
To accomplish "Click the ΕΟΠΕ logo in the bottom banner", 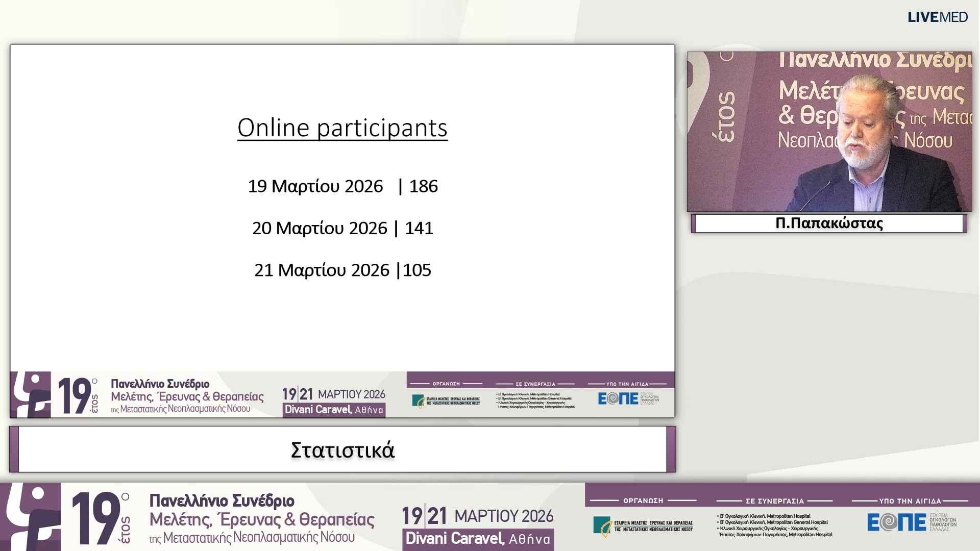I will (x=912, y=522).
